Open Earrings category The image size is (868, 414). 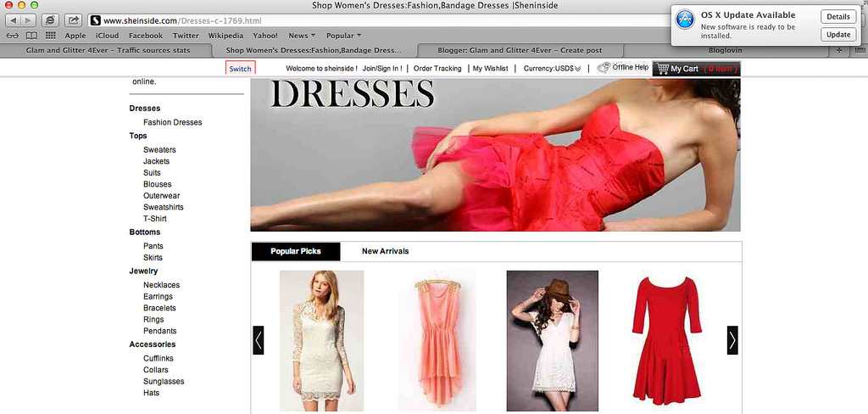tap(159, 297)
